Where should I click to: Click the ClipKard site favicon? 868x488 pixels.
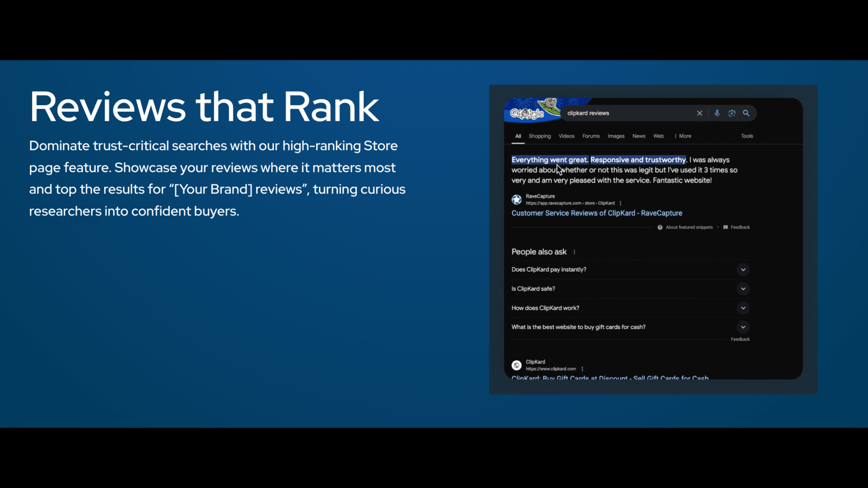(516, 365)
